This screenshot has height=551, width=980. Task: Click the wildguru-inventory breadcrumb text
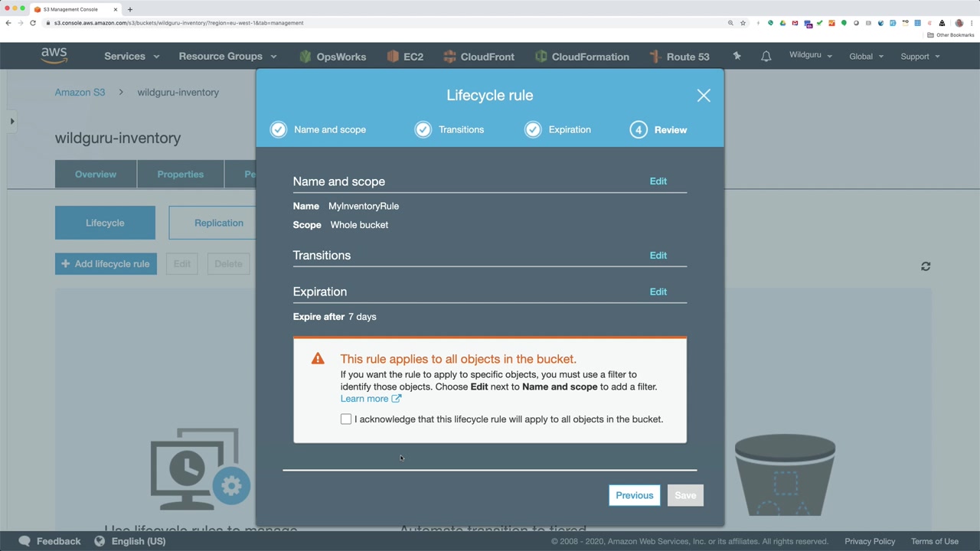(x=178, y=93)
